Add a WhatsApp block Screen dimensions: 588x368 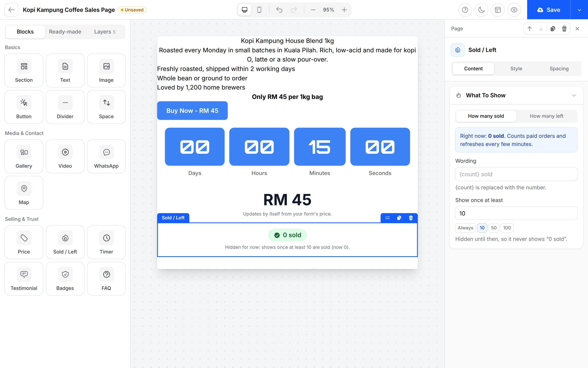(x=106, y=156)
